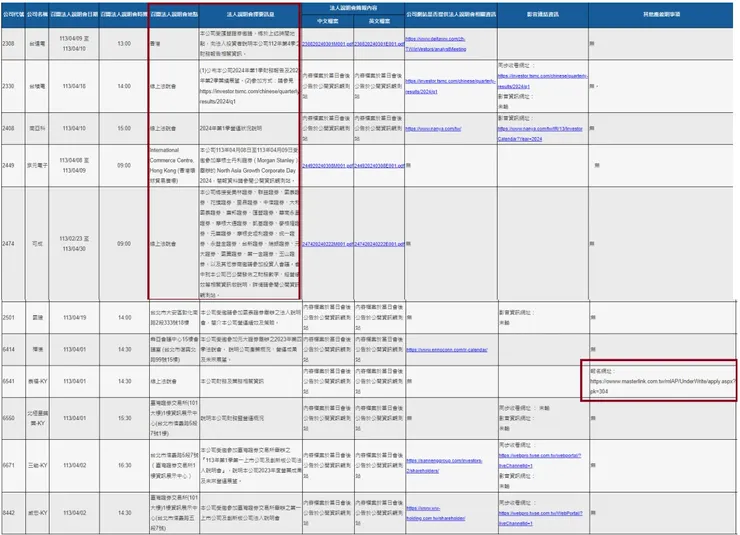Image resolution: width=740 pixels, height=535 pixels.
Task: Select company code 6550
Action: pos(8,418)
